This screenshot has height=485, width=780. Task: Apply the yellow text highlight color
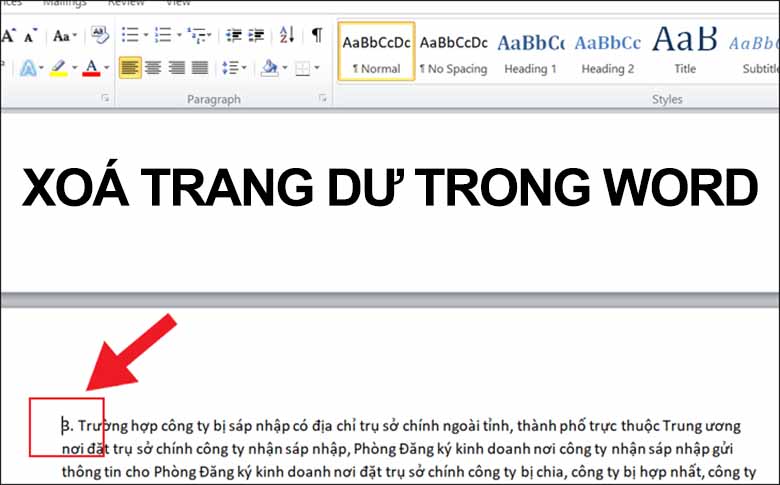(x=59, y=68)
